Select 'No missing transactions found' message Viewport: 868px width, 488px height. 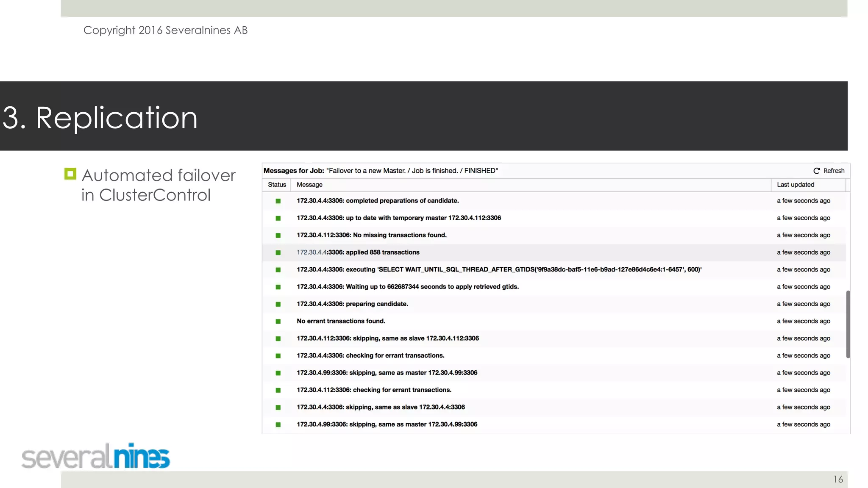(372, 235)
